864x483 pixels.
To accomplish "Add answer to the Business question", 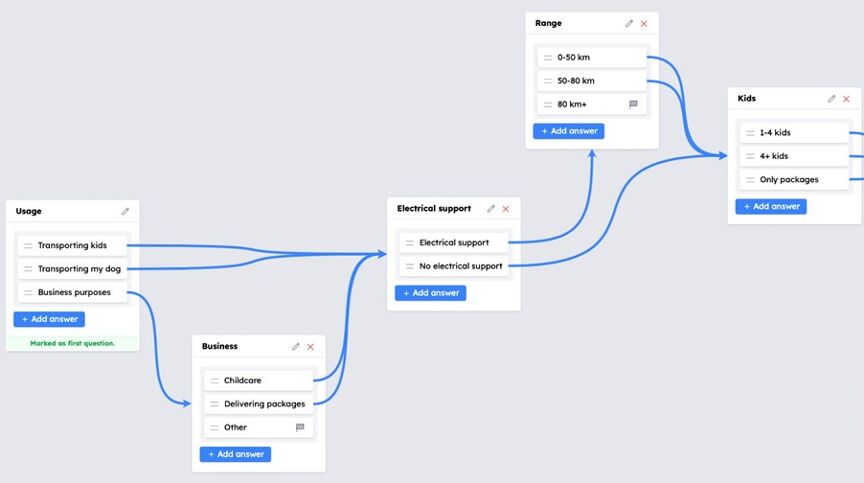I will click(x=235, y=454).
